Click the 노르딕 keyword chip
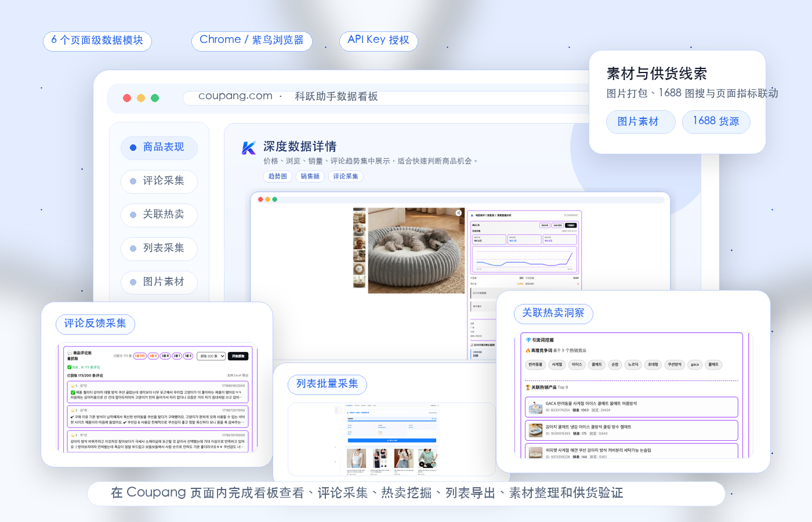 pos(633,365)
